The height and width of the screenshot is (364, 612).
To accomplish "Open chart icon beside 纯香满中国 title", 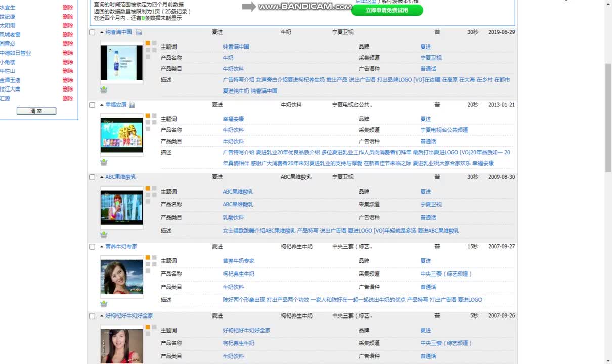I will click(139, 32).
